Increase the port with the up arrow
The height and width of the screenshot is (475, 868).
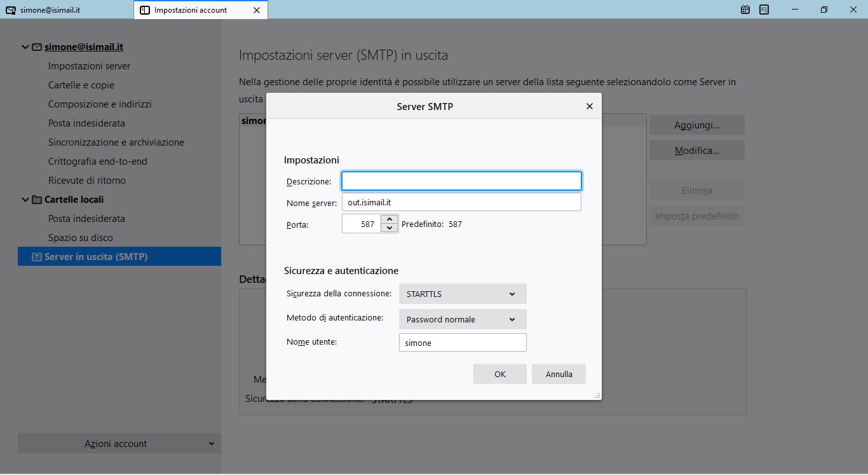click(390, 219)
